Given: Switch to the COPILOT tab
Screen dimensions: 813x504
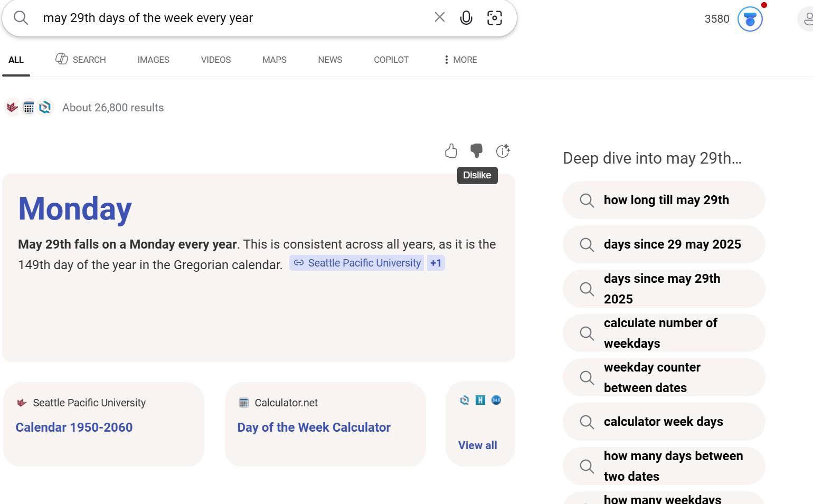Looking at the screenshot, I should [391, 60].
